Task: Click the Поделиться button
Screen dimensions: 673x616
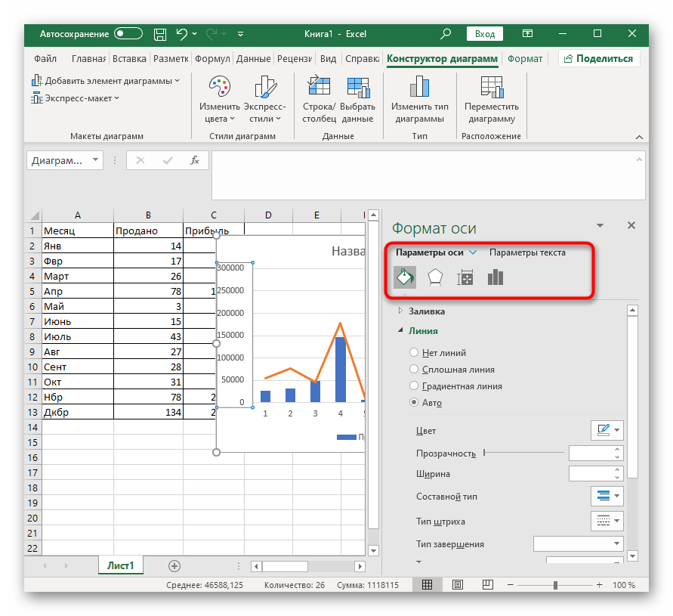Action: tap(598, 59)
